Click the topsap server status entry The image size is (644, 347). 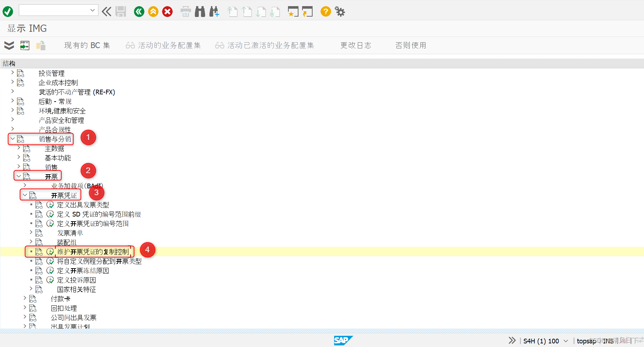586,341
